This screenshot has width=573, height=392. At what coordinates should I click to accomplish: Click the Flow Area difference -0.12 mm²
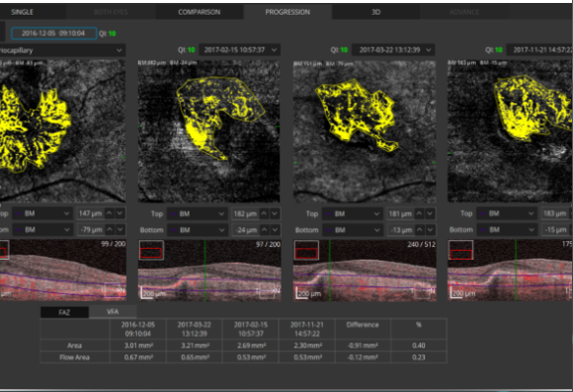[x=363, y=357]
